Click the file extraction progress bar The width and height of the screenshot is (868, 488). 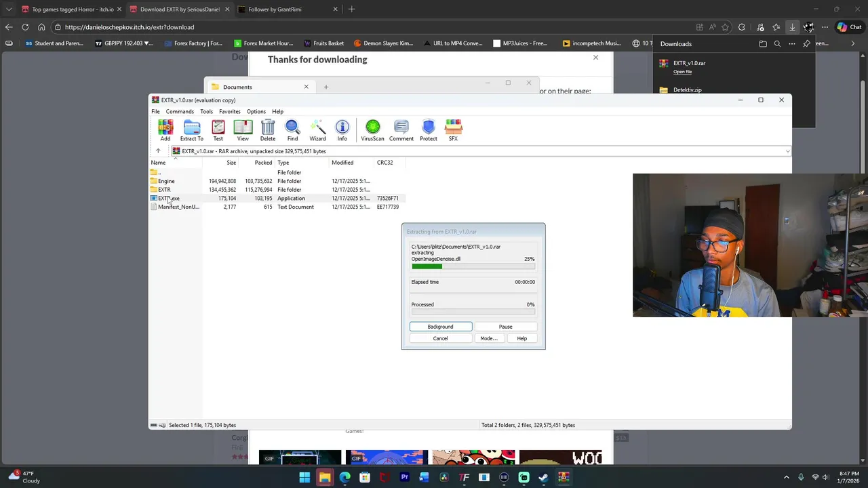coord(473,266)
